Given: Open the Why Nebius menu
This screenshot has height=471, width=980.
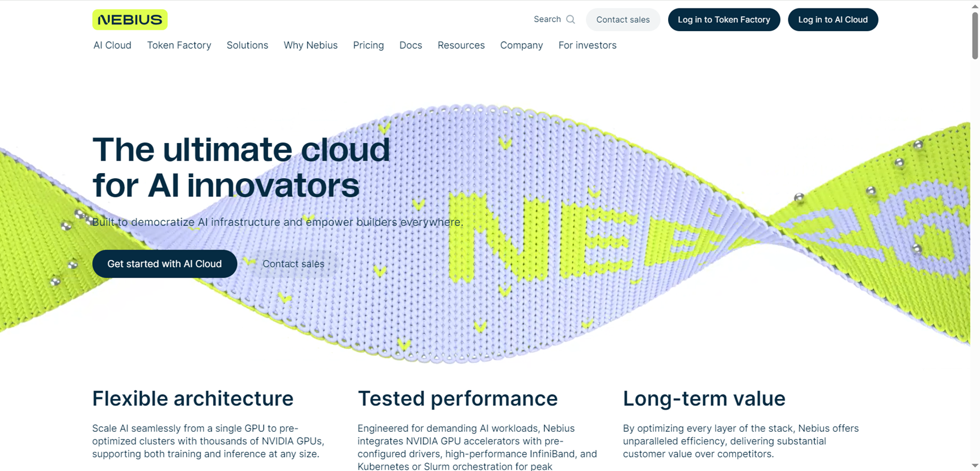Looking at the screenshot, I should point(311,45).
